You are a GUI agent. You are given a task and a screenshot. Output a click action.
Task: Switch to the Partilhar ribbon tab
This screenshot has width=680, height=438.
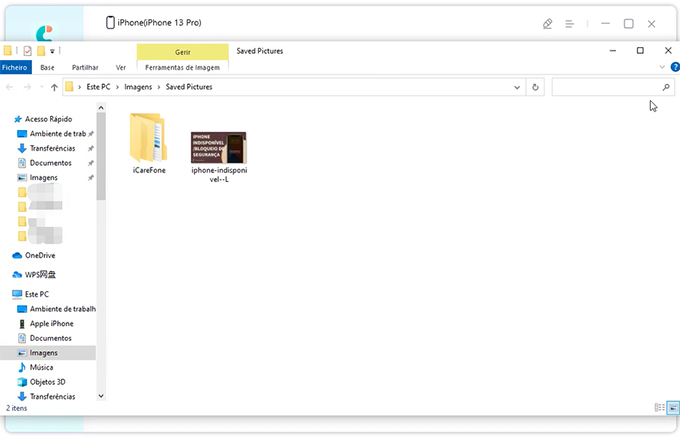point(85,67)
